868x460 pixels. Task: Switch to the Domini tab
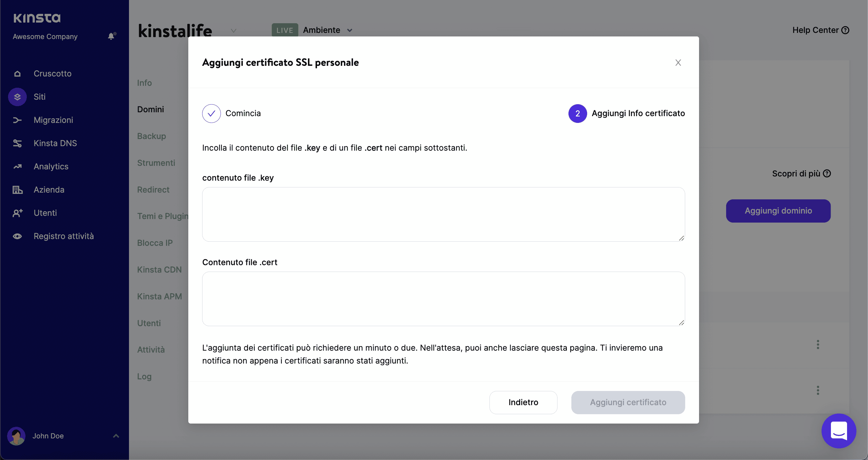tap(150, 109)
